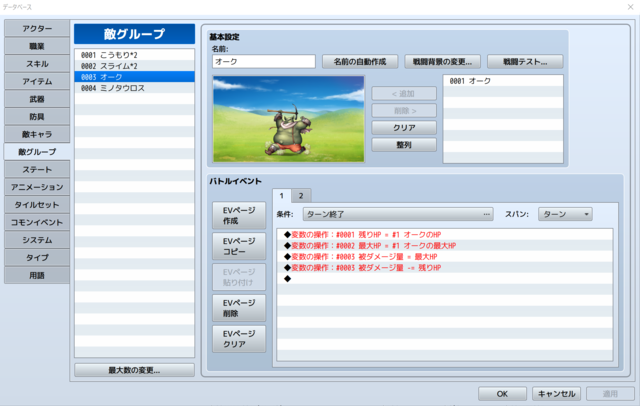
Task: Go to the タイプ tab
Action: (x=37, y=257)
